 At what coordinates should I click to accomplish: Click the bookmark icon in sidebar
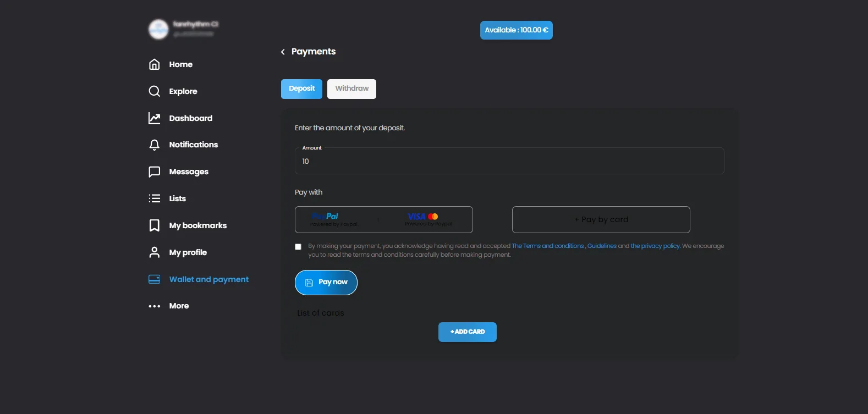coord(155,225)
